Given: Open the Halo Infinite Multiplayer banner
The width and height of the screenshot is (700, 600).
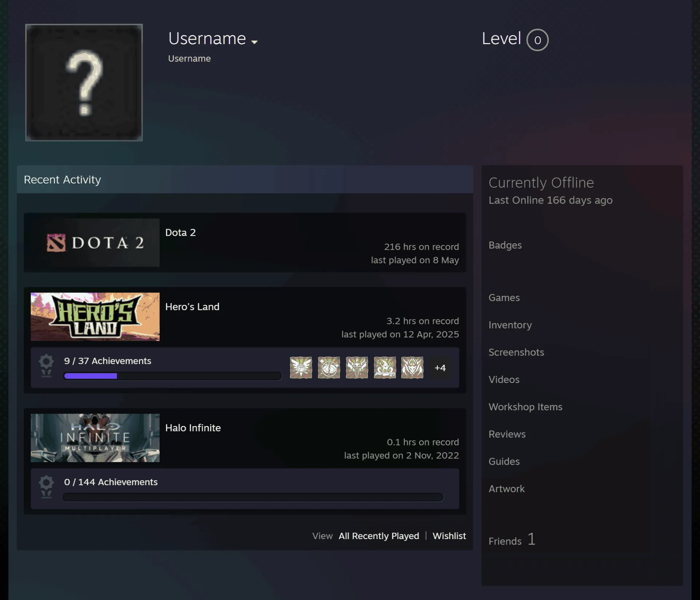Looking at the screenshot, I should click(x=95, y=438).
